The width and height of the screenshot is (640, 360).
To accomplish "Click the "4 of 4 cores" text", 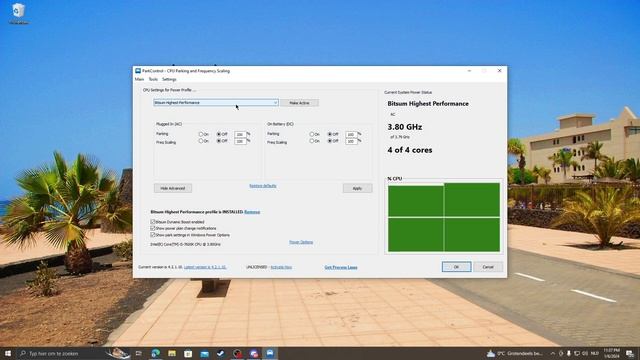I will tap(410, 150).
